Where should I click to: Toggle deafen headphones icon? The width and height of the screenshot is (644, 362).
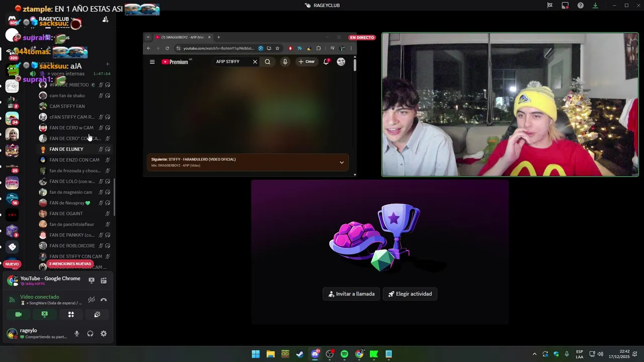point(90,333)
